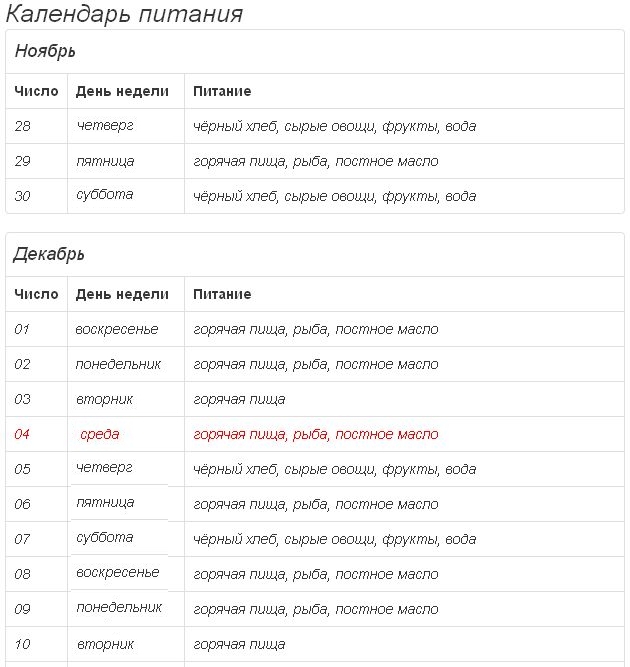This screenshot has height=667, width=630.
Task: Click the 'Календарь питания' page heading
Action: 125,14
